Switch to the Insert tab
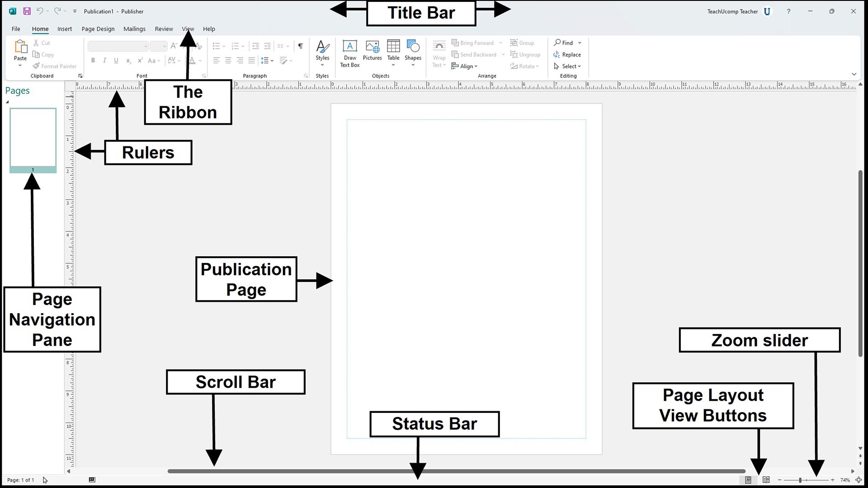This screenshot has width=868, height=488. pos(65,29)
